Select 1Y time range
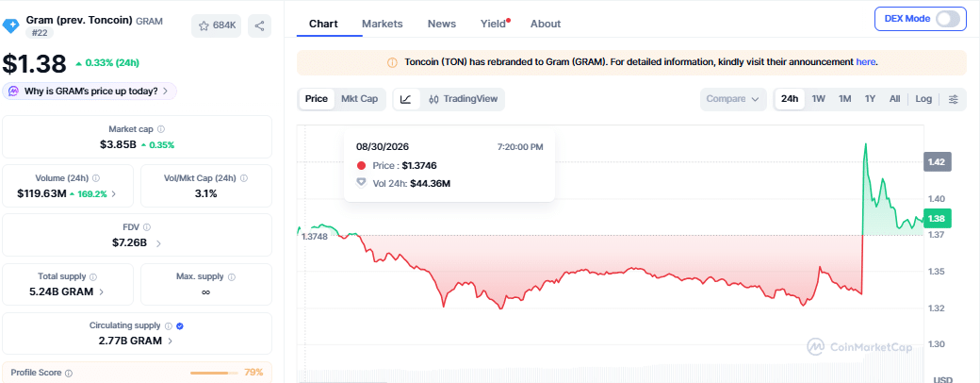 [870, 99]
